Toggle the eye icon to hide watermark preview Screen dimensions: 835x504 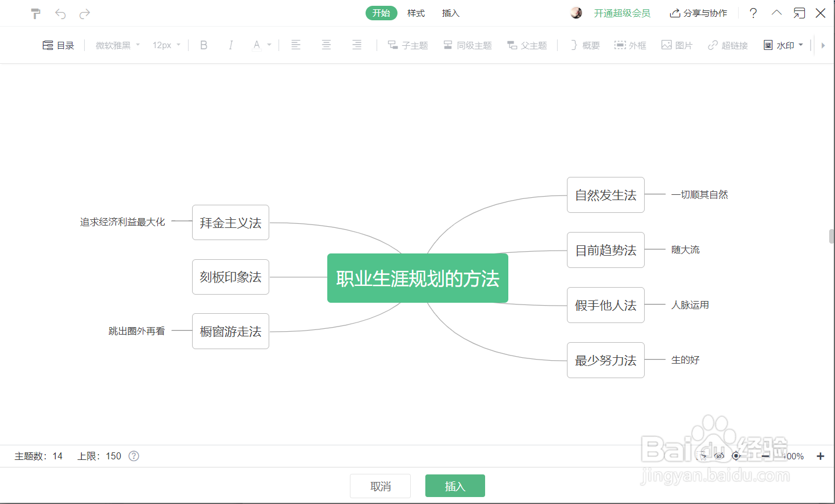point(720,456)
